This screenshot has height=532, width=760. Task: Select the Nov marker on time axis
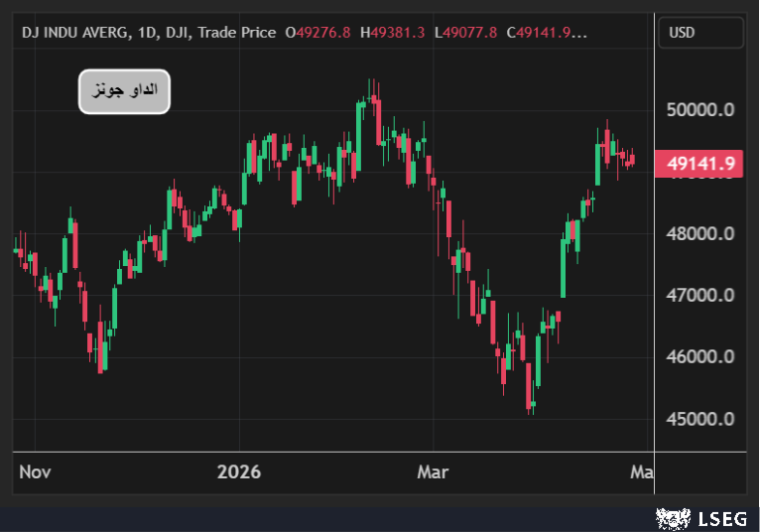pos(35,471)
